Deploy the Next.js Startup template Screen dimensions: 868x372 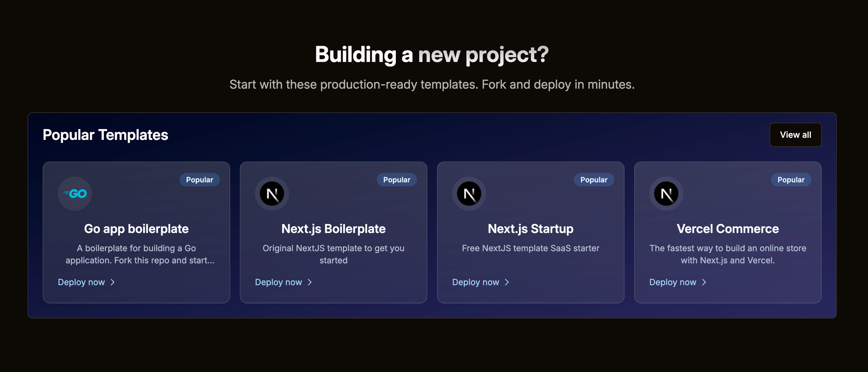click(481, 282)
